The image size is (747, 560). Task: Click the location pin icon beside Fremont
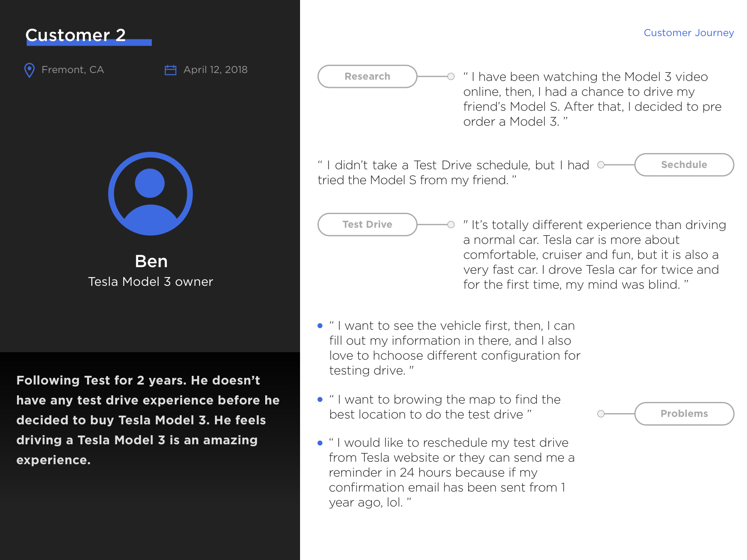pos(29,70)
